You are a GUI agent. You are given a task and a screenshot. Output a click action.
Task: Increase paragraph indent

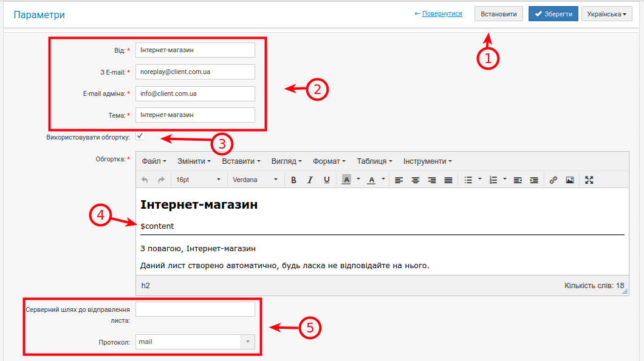[x=534, y=180]
